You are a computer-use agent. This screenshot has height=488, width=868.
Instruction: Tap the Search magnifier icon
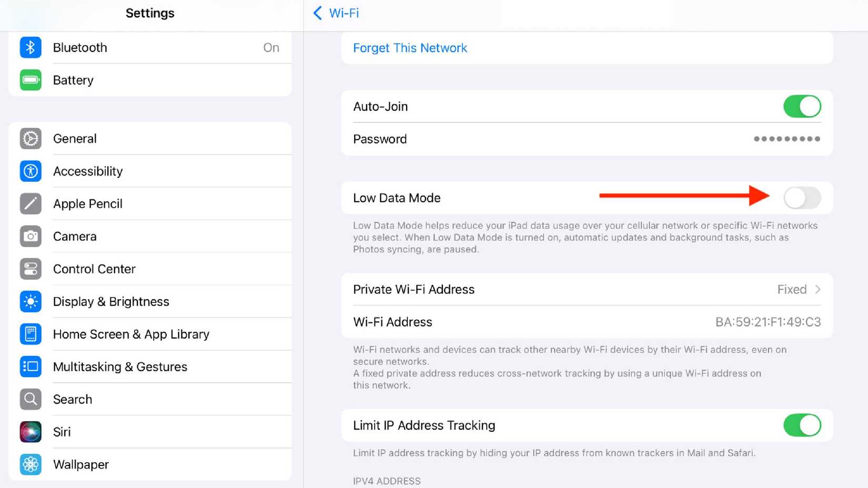point(31,399)
